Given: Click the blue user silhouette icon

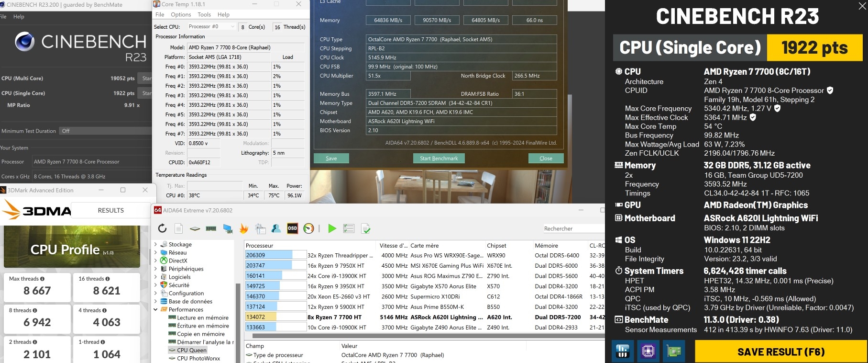Looking at the screenshot, I should [276, 228].
